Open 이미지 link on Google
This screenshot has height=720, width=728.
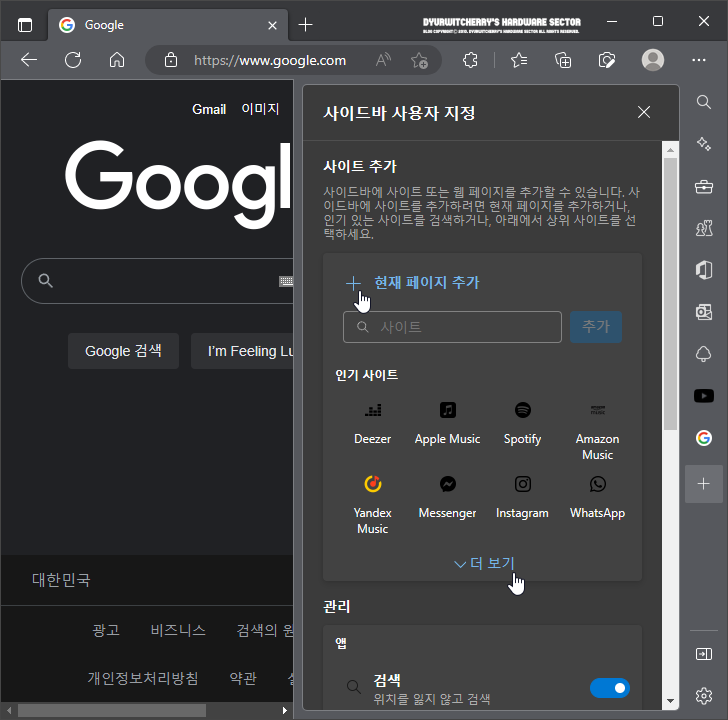(260, 109)
